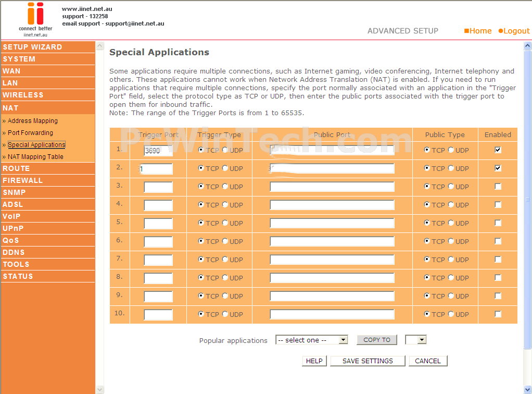Check Enabled checkbox for row 5
Viewport: 532px width, 394px height.
(498, 223)
